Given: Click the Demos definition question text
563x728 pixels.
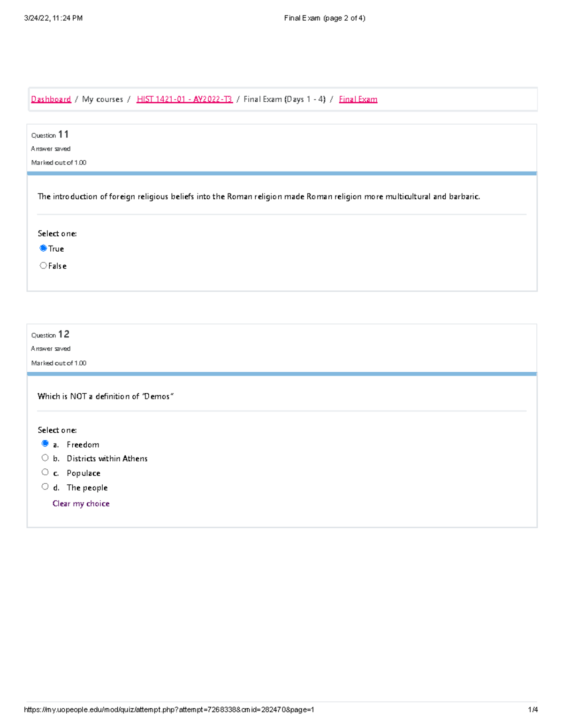Looking at the screenshot, I should (x=106, y=397).
